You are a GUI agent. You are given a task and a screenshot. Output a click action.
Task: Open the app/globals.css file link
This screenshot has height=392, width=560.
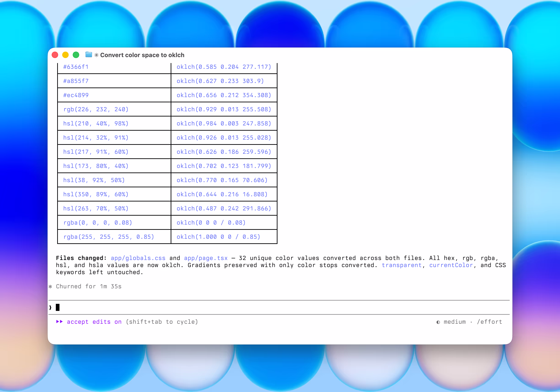[138, 258]
